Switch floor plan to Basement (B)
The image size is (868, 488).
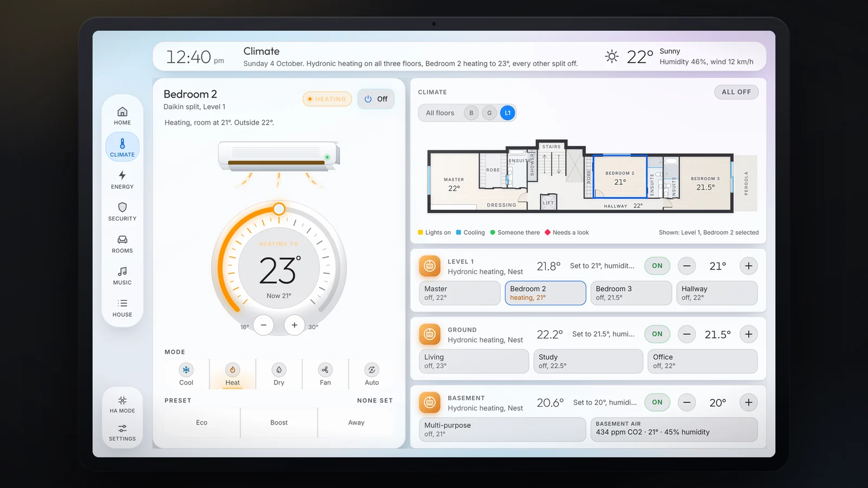471,113
